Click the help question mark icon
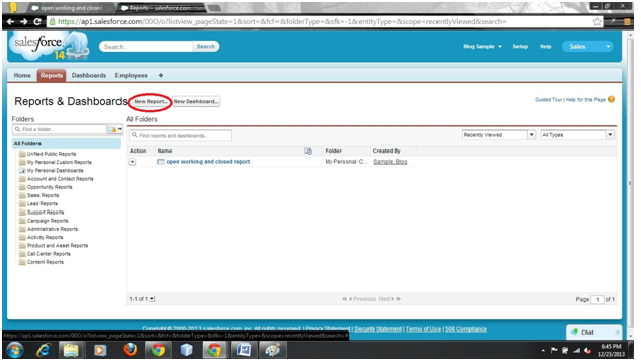 [611, 99]
